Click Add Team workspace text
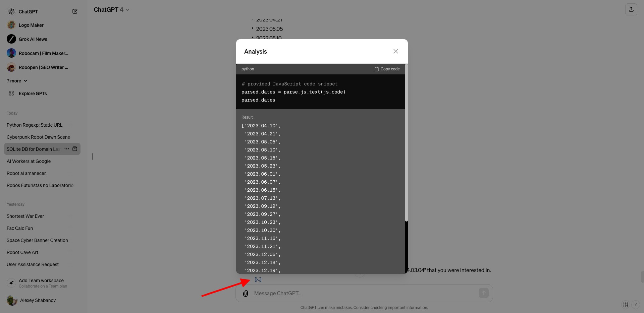This screenshot has height=313, width=644. tap(41, 280)
